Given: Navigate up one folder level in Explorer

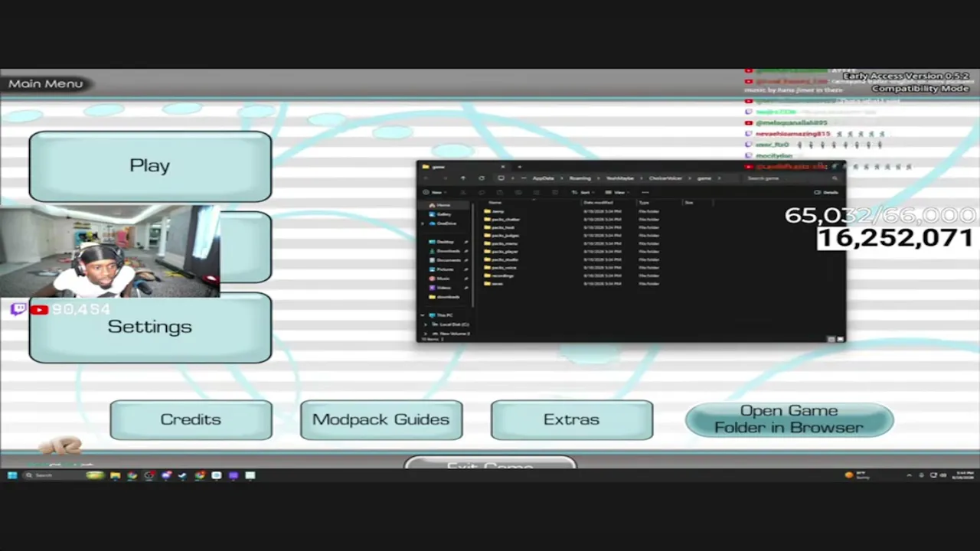Looking at the screenshot, I should (462, 178).
